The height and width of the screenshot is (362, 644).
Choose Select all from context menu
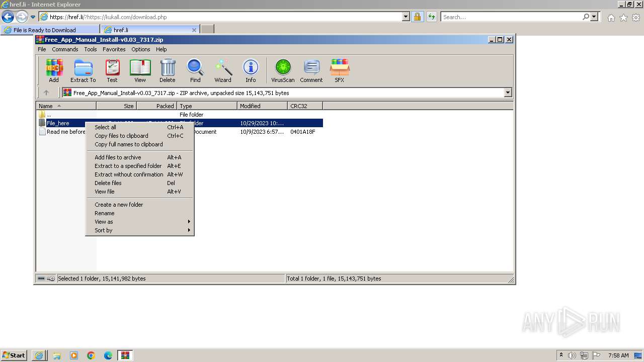coord(140,127)
